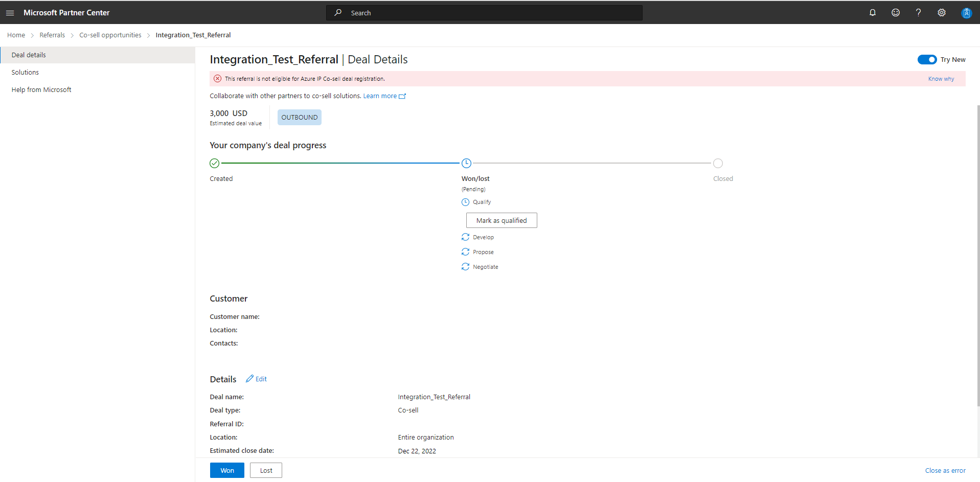Open the feedback smiley icon
This screenshot has width=980, height=482.
tap(896, 13)
